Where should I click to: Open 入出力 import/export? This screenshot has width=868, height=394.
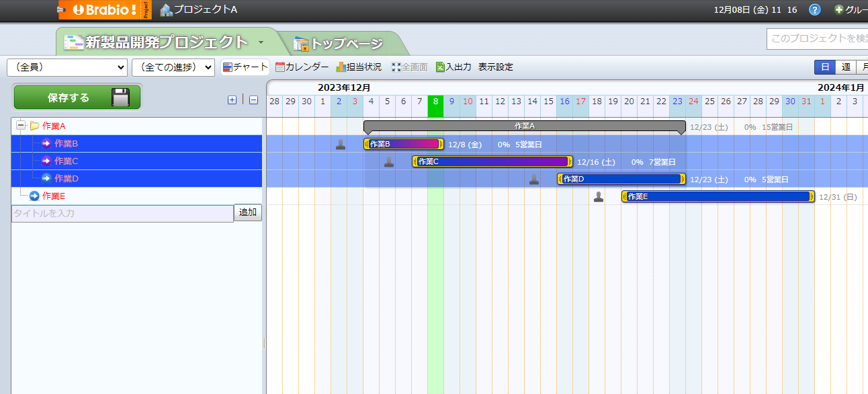(453, 67)
